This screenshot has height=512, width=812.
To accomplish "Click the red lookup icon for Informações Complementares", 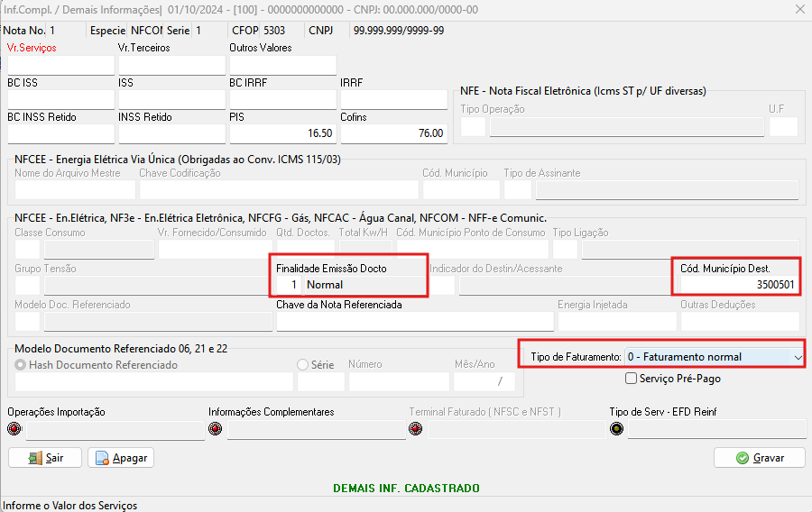I will pos(215,429).
